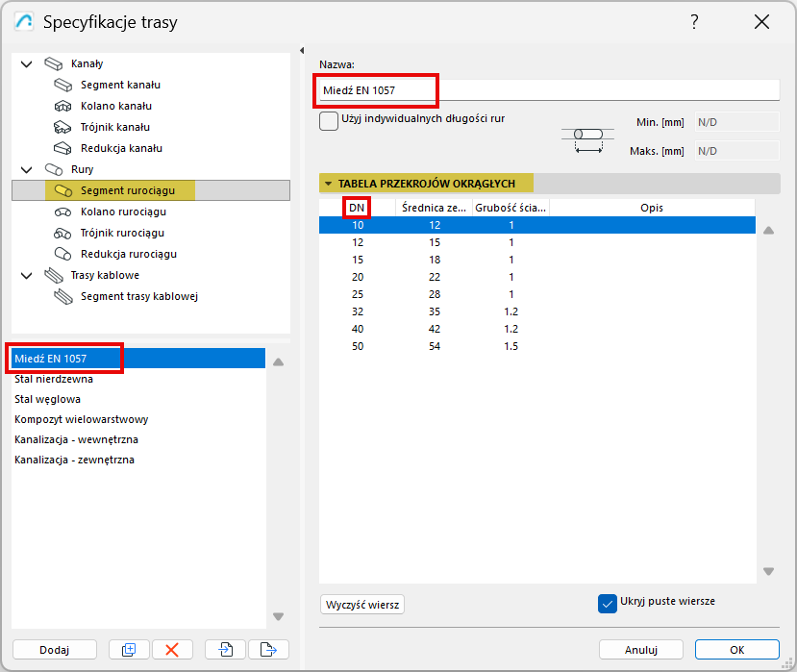Select the DN 32 table row

pyautogui.click(x=537, y=311)
